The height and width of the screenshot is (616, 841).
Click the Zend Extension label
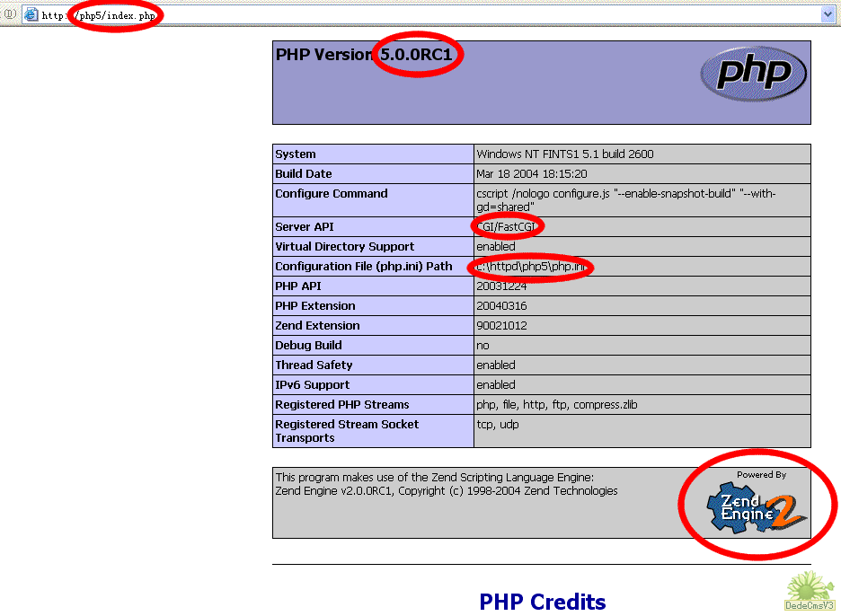tap(317, 326)
